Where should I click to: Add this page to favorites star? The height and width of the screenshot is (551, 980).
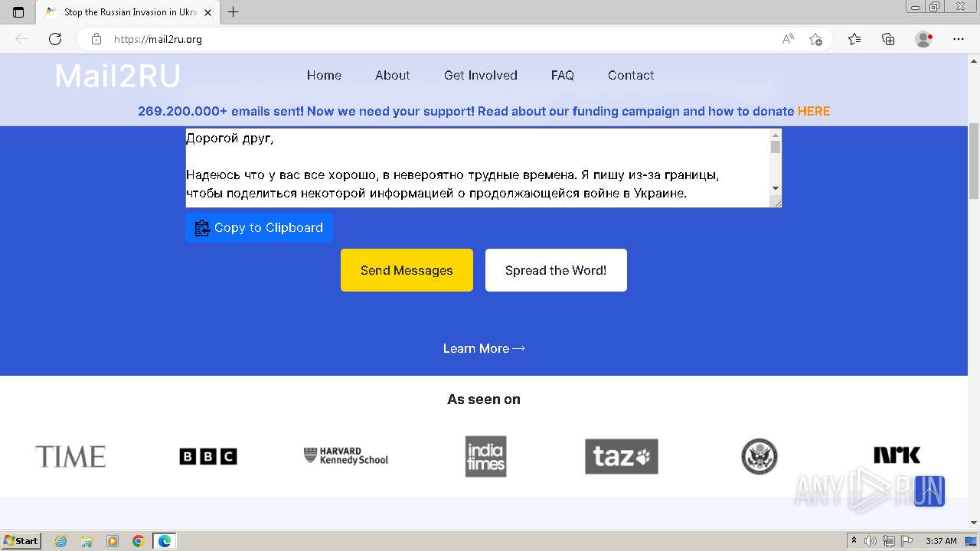pyautogui.click(x=815, y=39)
